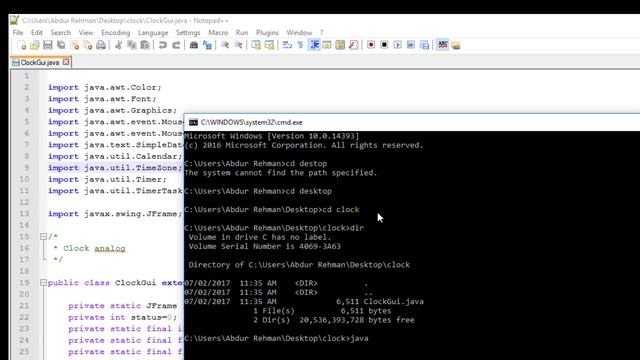Close the ClockGui.java tab with red X
The height and width of the screenshot is (360, 640).
(66, 62)
